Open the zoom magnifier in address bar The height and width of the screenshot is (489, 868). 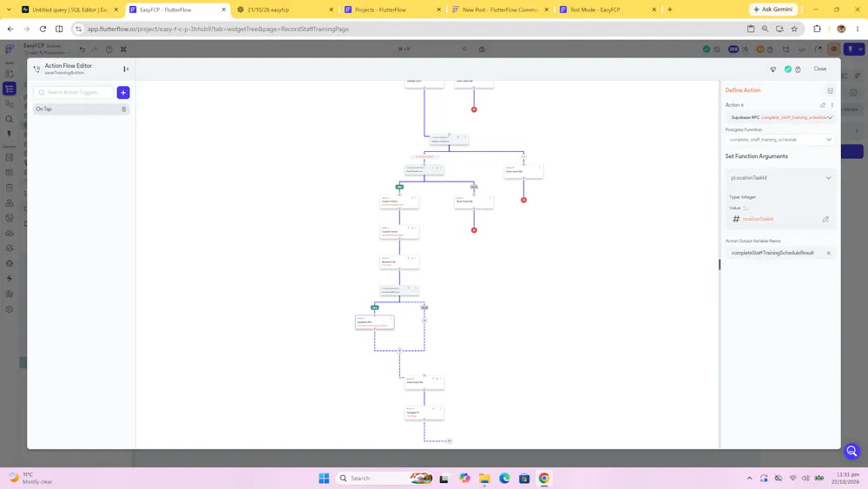765,29
